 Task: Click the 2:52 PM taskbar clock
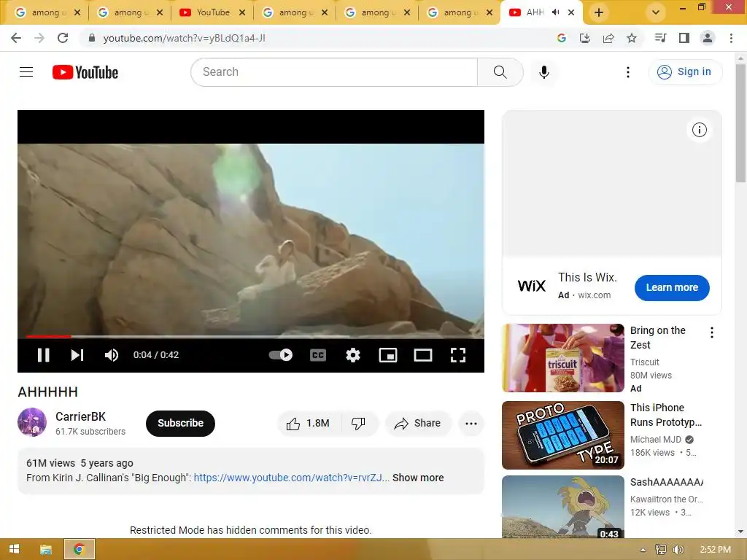715,550
